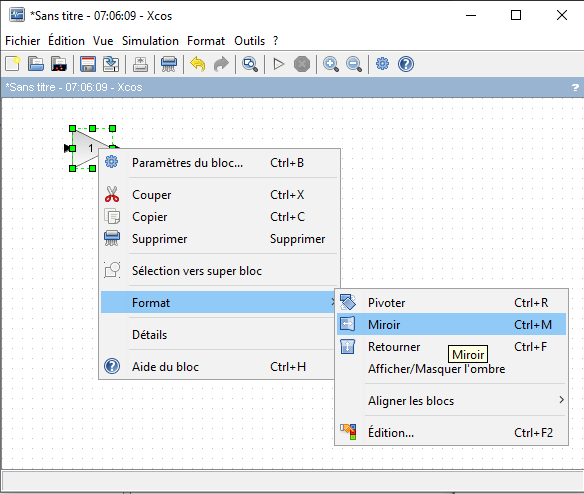Click the help icon beside Aide du bloc

point(112,366)
